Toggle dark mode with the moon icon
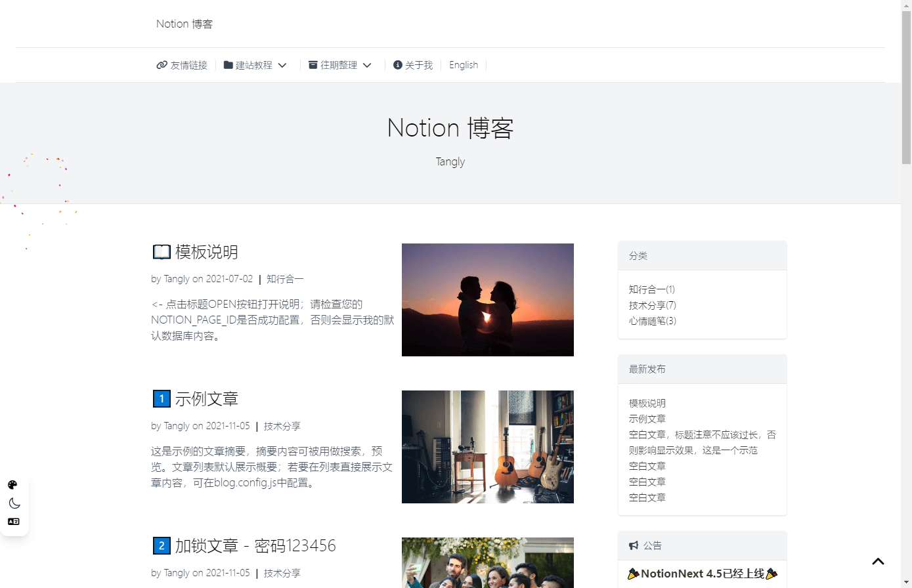Screen dimensions: 912x588 14,503
